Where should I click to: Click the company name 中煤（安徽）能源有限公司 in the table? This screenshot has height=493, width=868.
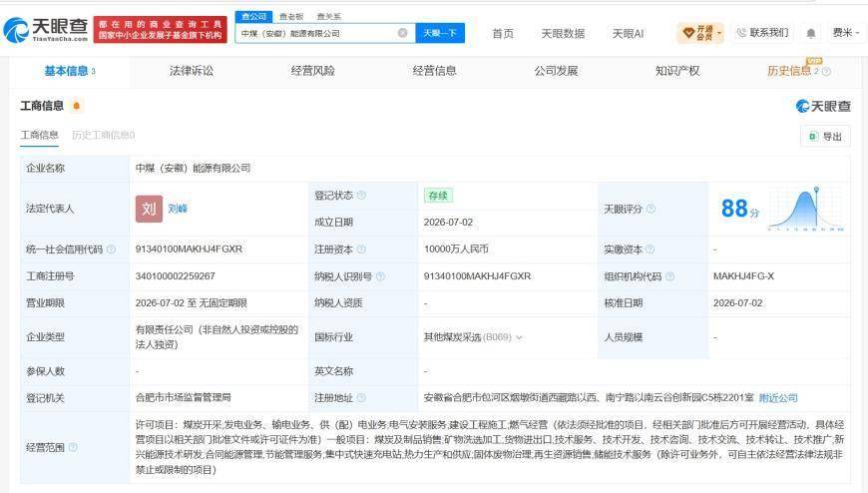tap(194, 168)
